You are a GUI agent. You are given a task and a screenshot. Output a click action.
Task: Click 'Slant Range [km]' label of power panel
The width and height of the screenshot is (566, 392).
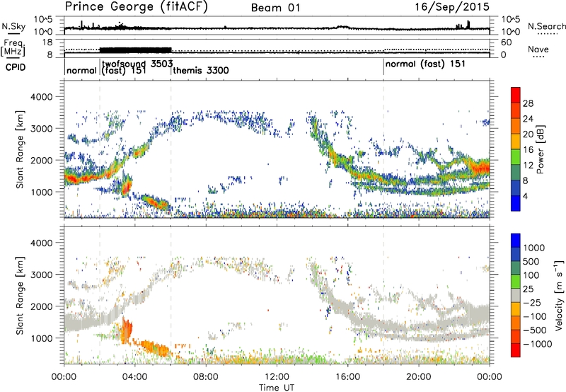tap(21, 149)
